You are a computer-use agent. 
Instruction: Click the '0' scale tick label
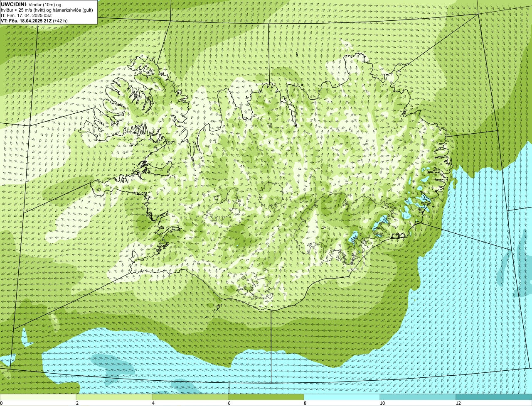1,403
